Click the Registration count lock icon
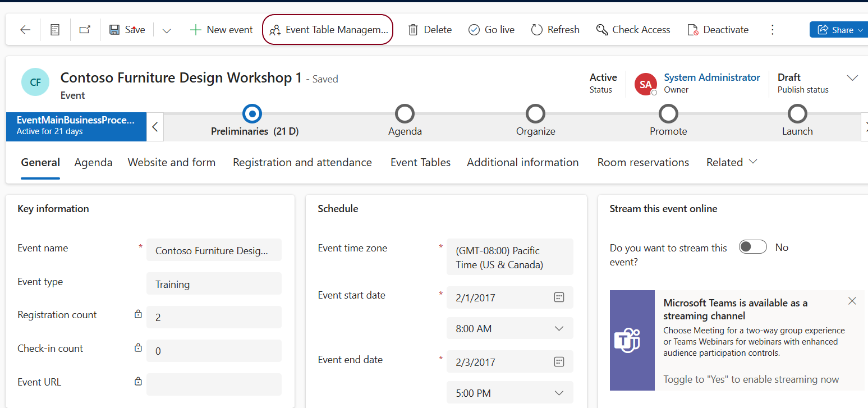Image resolution: width=868 pixels, height=408 pixels. coord(138,314)
